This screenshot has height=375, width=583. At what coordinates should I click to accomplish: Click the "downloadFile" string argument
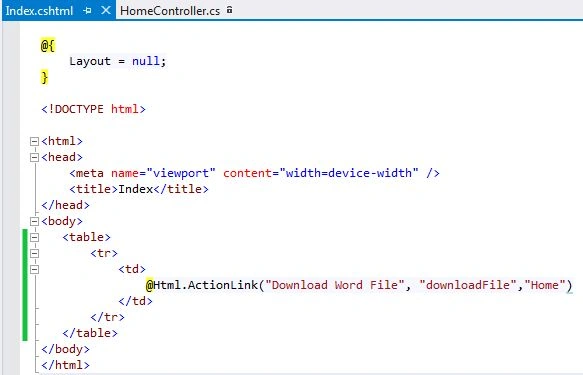pos(468,285)
